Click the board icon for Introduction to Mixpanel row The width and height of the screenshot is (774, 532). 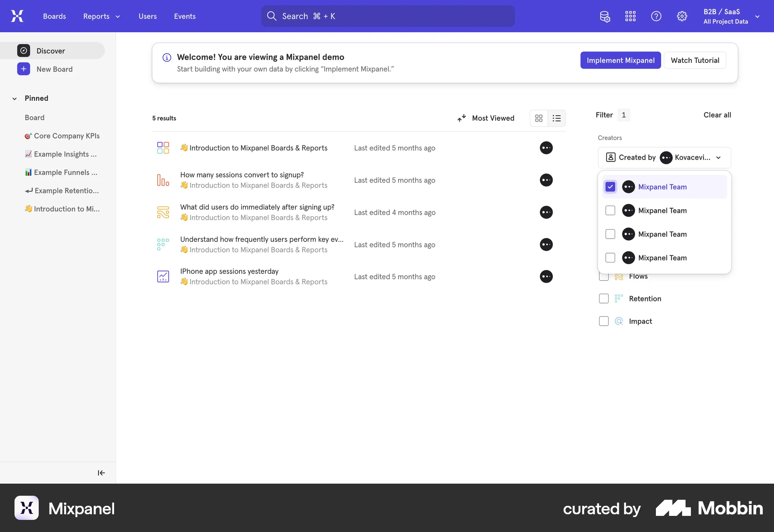(x=163, y=148)
